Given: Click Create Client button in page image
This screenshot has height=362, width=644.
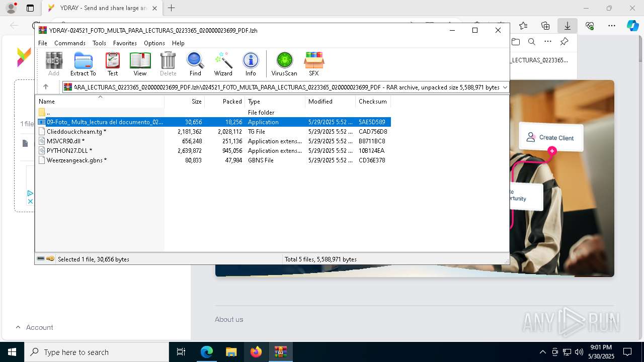Looking at the screenshot, I should [550, 137].
